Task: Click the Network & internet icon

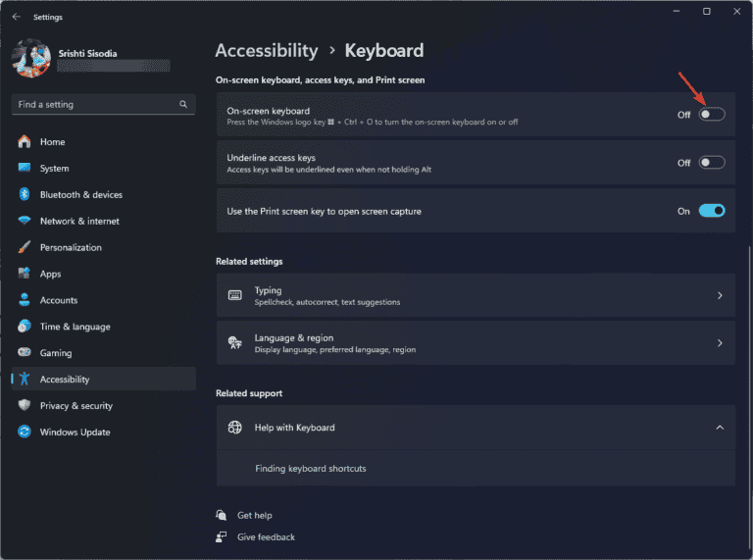Action: coord(25,222)
